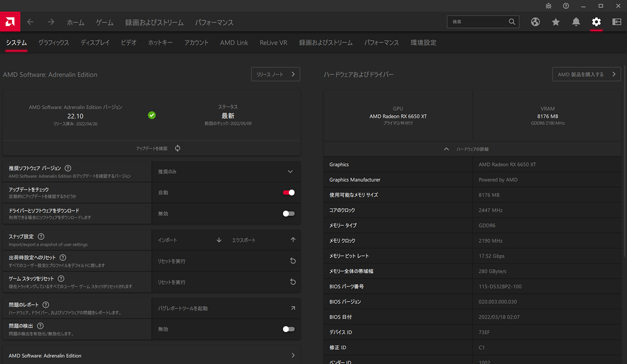Switch to the ディスプレイ tab

tap(95, 43)
